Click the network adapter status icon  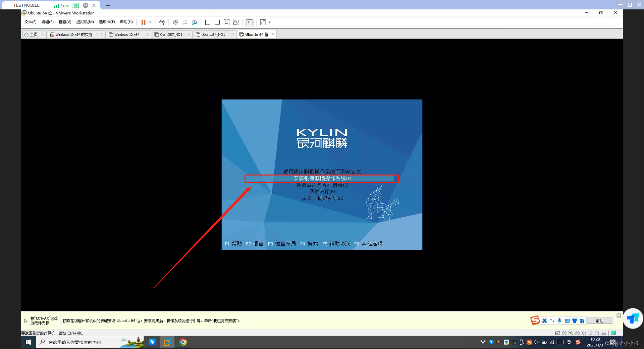pos(571,333)
